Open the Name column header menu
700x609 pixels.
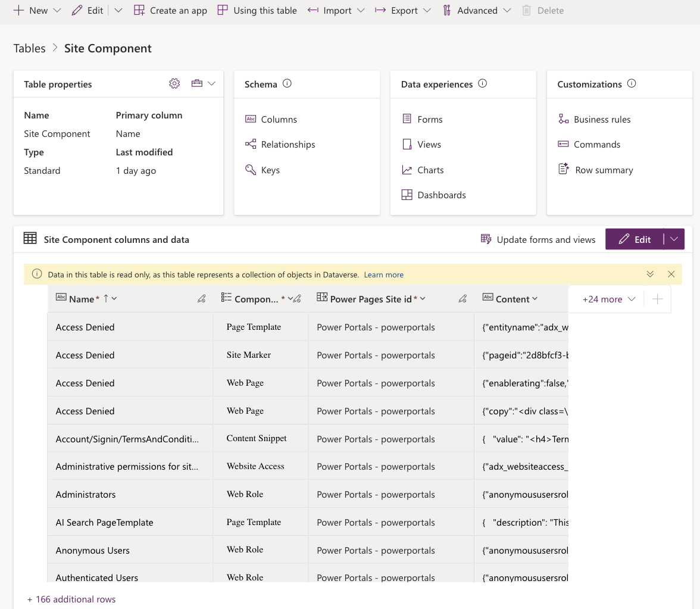pyautogui.click(x=114, y=299)
